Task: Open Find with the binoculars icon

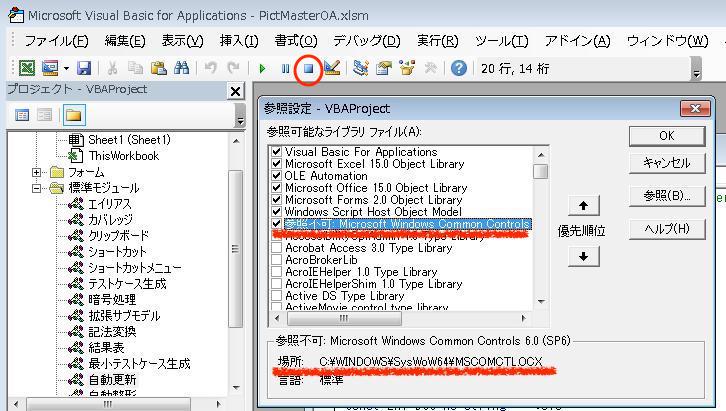Action: [182, 68]
